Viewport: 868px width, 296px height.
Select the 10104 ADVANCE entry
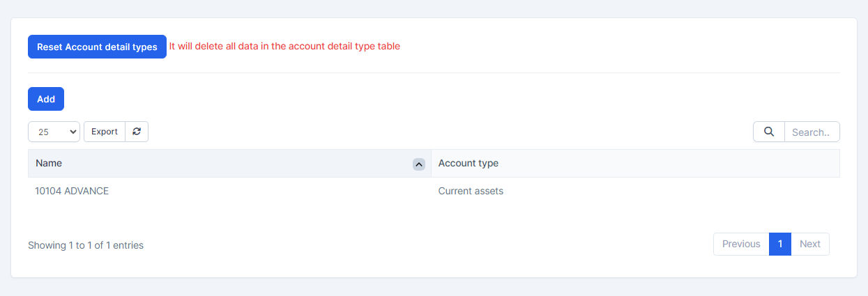72,191
